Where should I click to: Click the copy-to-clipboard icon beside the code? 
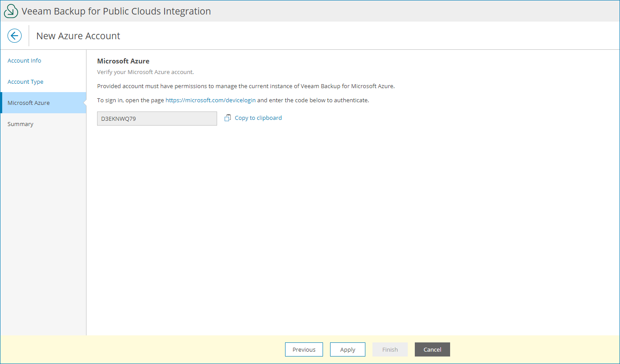pos(228,118)
